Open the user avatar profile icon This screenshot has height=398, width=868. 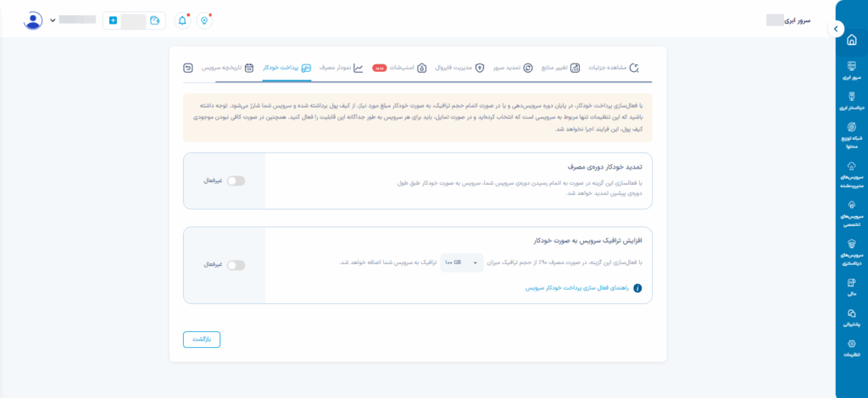tap(33, 20)
